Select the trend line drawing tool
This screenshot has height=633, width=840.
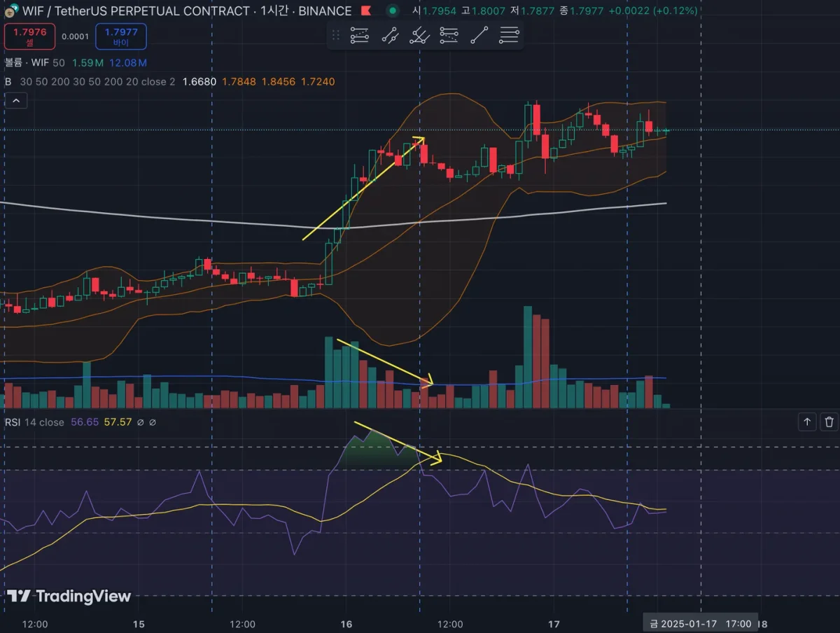[x=479, y=35]
